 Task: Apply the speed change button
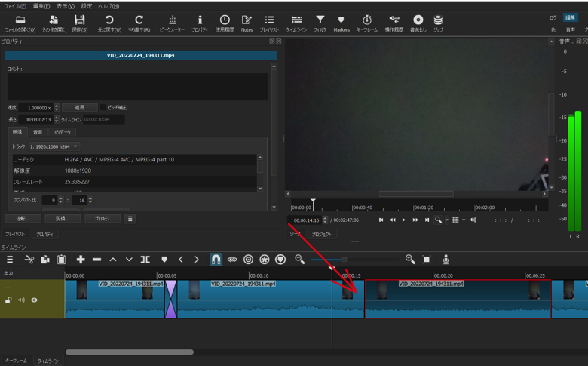[79, 107]
